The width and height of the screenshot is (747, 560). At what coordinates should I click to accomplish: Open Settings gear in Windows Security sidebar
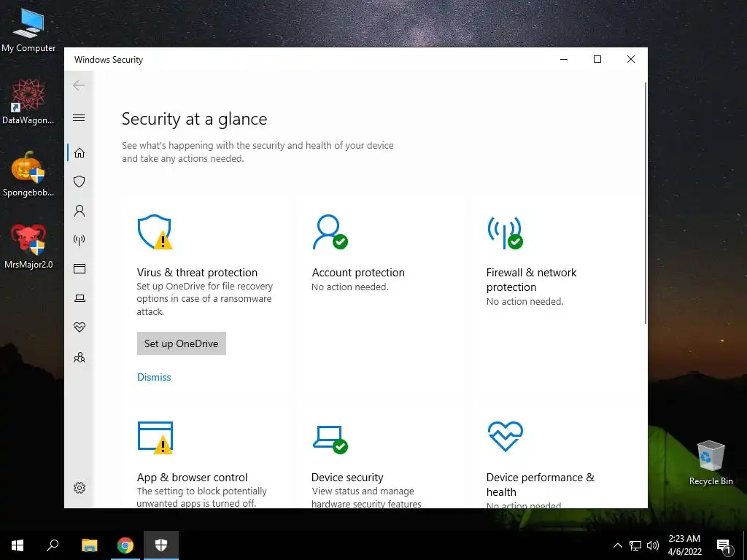[x=79, y=488]
